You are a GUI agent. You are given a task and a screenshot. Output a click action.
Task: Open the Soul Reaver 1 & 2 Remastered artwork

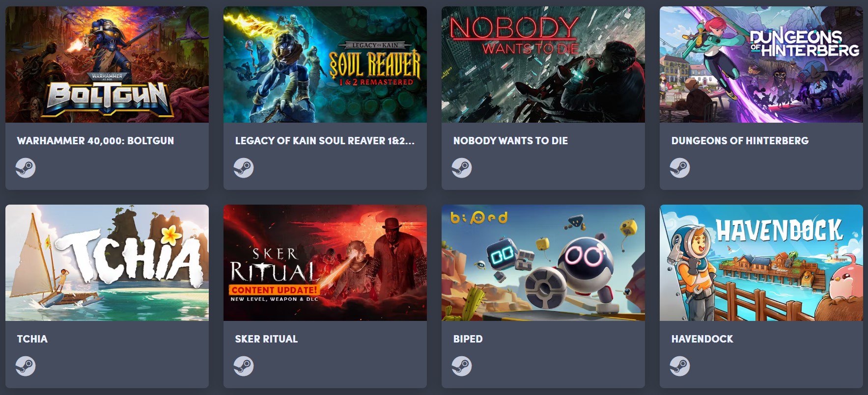click(325, 64)
